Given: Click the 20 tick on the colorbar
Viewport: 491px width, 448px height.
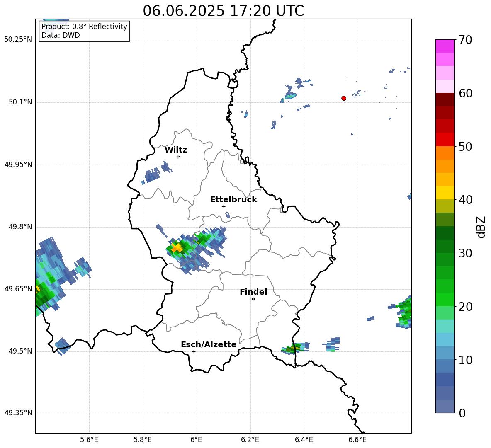Looking at the screenshot, I should [x=465, y=306].
